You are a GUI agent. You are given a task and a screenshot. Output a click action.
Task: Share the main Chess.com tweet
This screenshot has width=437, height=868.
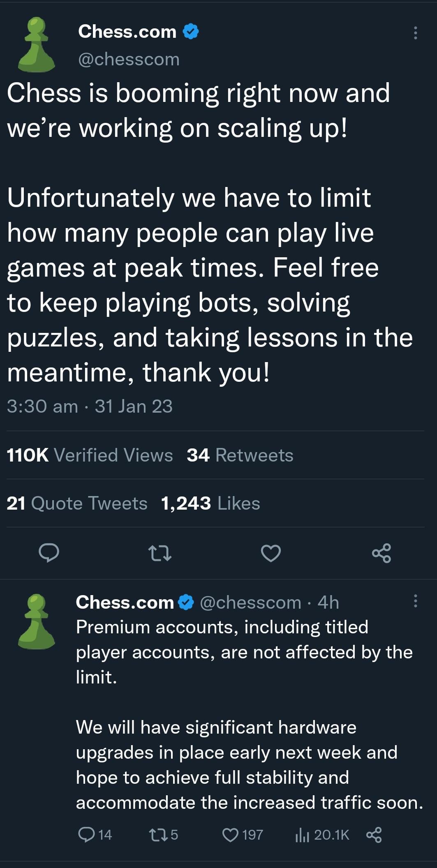[382, 553]
